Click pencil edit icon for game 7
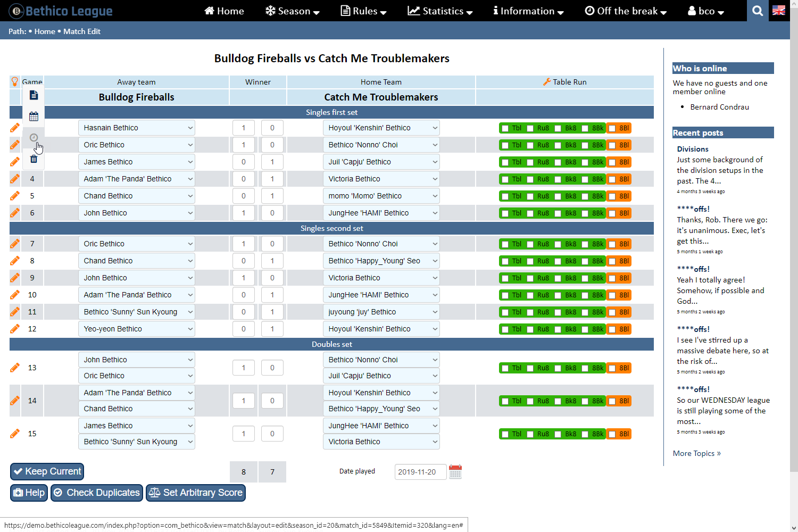798x532 pixels. [x=15, y=244]
